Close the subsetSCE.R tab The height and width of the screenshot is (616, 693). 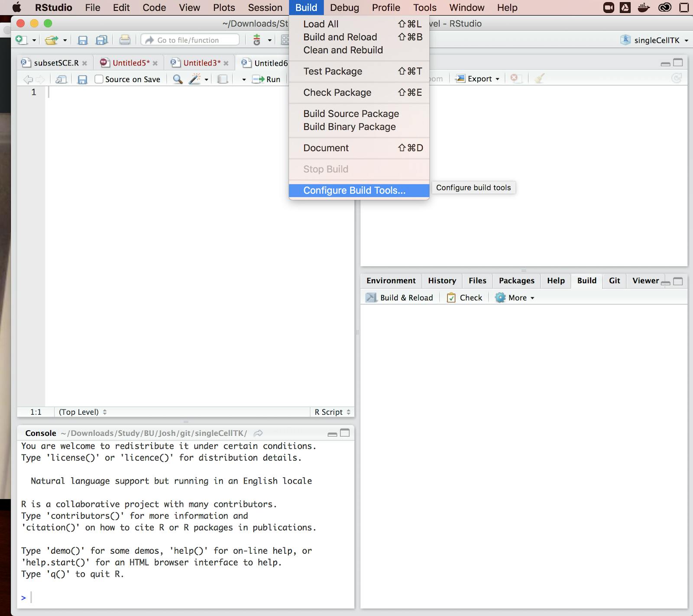(x=84, y=63)
